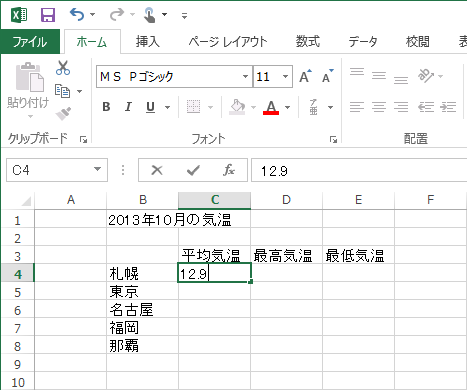Cut selection with scissors icon
The height and width of the screenshot is (390, 467).
pyautogui.click(x=63, y=68)
